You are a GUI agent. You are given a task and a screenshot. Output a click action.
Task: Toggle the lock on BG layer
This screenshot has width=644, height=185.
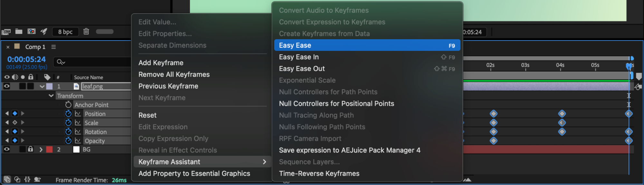click(31, 149)
